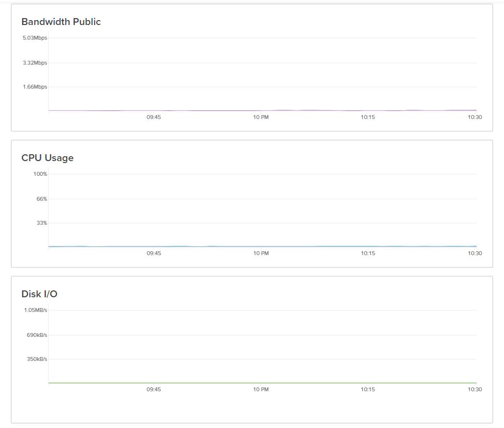The height and width of the screenshot is (428, 504).
Task: Click the 66% CPU axis label
Action: pos(42,199)
